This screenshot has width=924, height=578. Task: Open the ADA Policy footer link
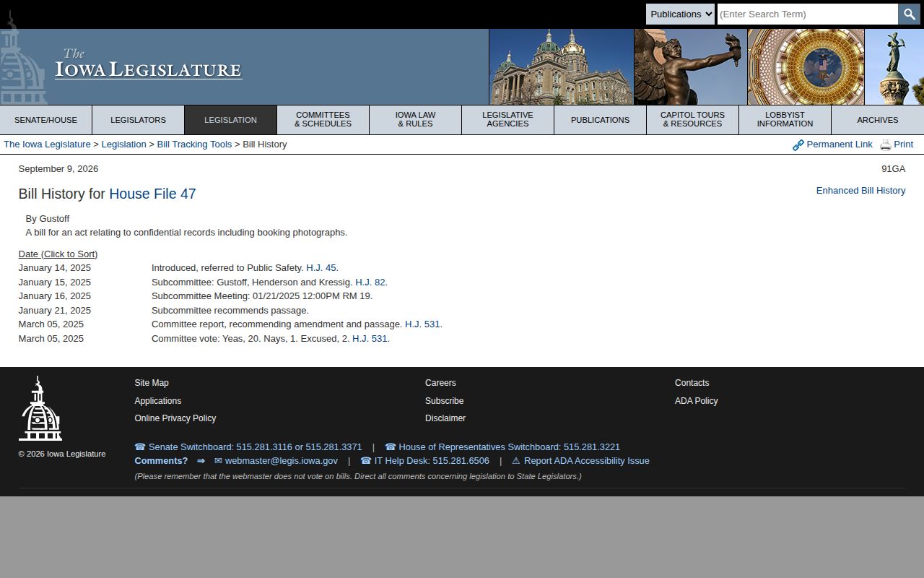[696, 401]
